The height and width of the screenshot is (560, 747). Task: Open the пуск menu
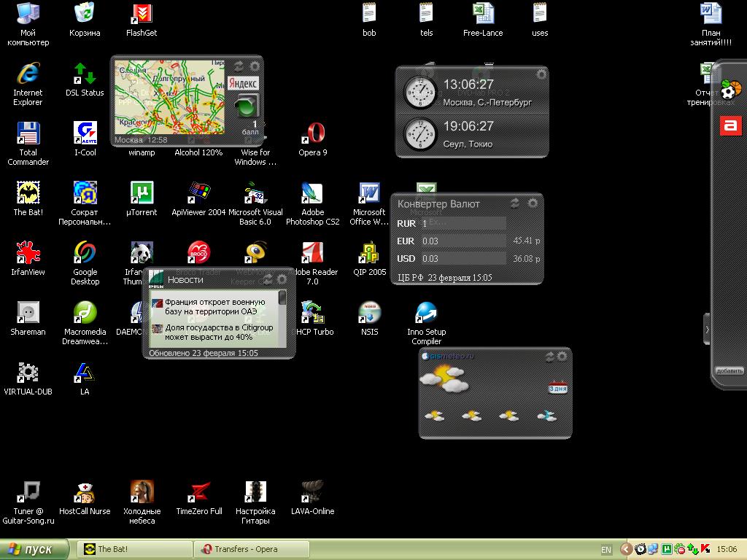pos(31,549)
